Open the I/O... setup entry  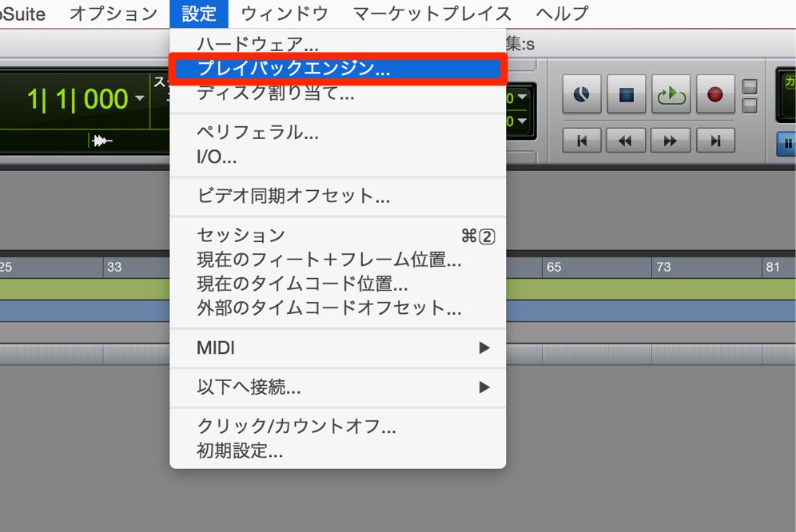(337, 157)
